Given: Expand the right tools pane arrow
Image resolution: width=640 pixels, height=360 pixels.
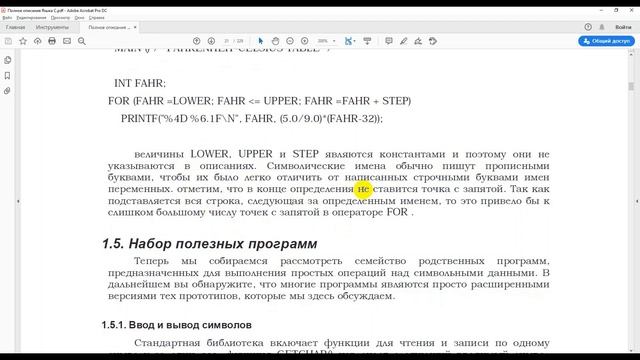Looking at the screenshot, I should coord(637,201).
